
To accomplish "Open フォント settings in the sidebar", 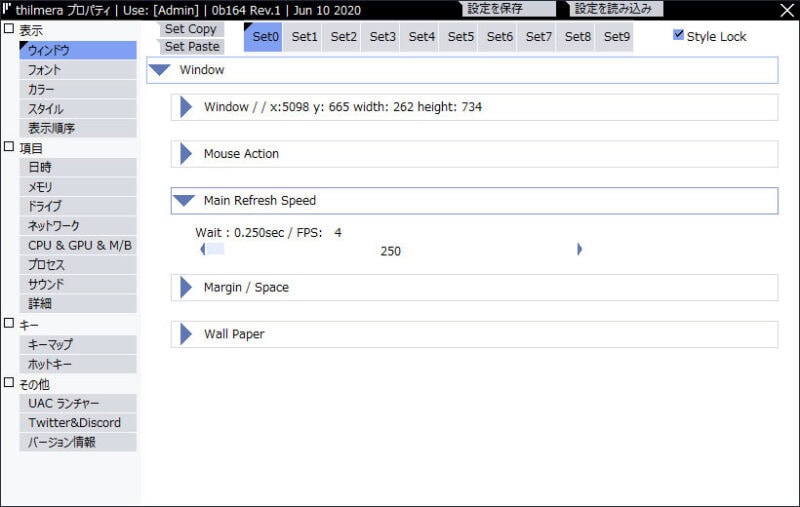I will pyautogui.click(x=78, y=70).
